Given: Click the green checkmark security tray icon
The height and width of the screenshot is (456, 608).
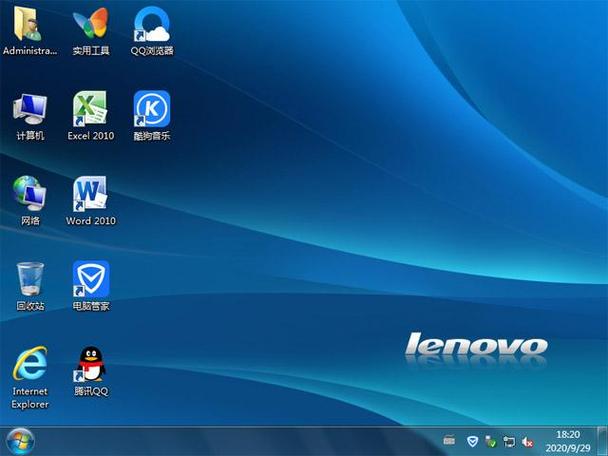Looking at the screenshot, I should click(491, 441).
